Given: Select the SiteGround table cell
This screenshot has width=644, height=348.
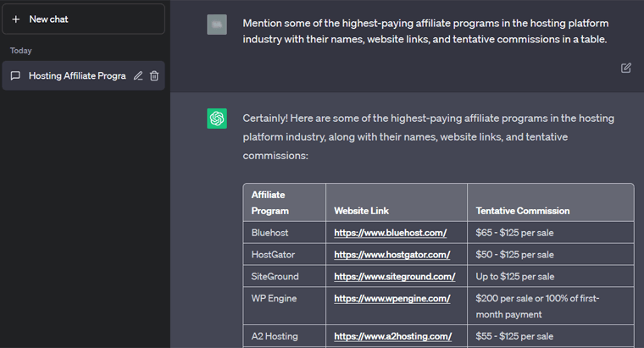Looking at the screenshot, I should click(x=285, y=276).
